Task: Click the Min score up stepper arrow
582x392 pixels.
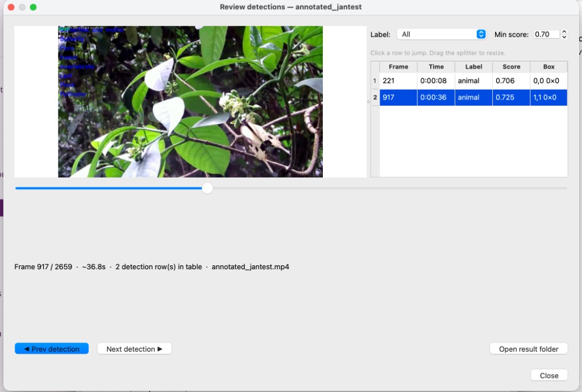Action: pyautogui.click(x=563, y=31)
